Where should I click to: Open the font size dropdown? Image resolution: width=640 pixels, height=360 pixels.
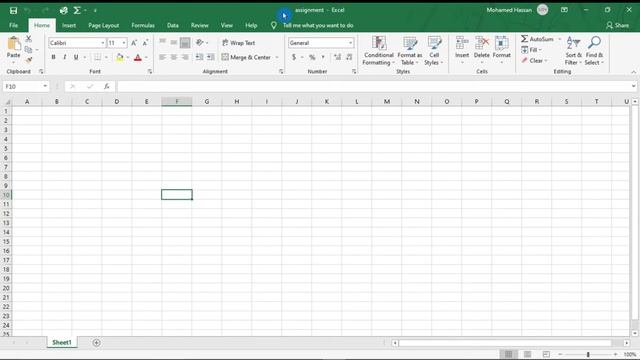click(124, 43)
